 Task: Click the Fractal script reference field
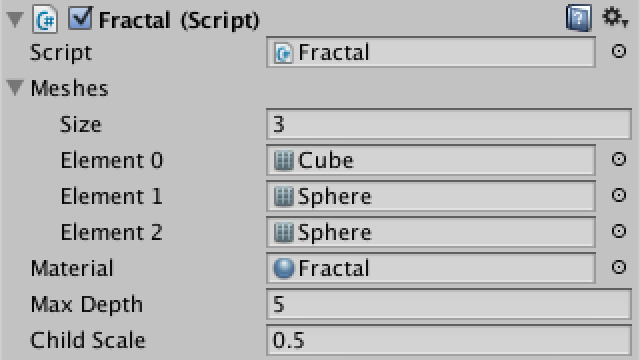[x=431, y=52]
